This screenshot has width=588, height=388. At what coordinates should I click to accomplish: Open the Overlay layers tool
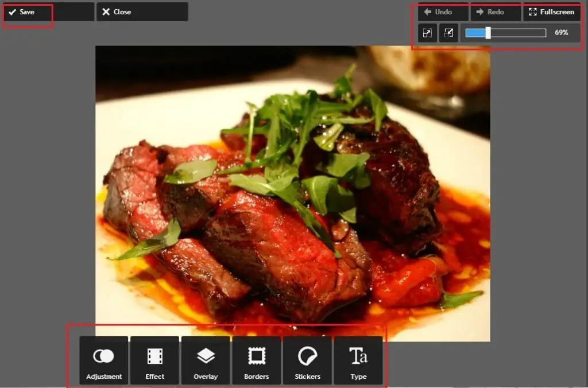pos(206,360)
